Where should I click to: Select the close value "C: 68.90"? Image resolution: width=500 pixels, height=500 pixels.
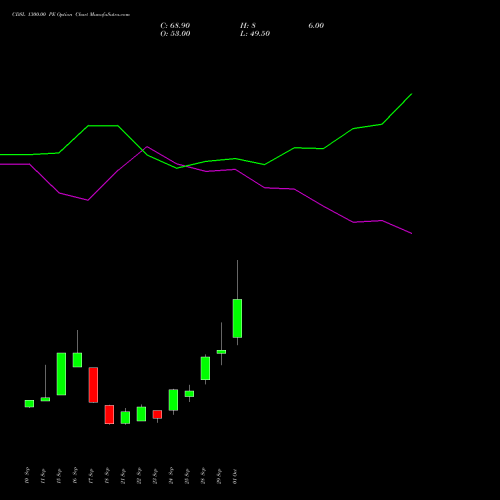tap(175, 26)
